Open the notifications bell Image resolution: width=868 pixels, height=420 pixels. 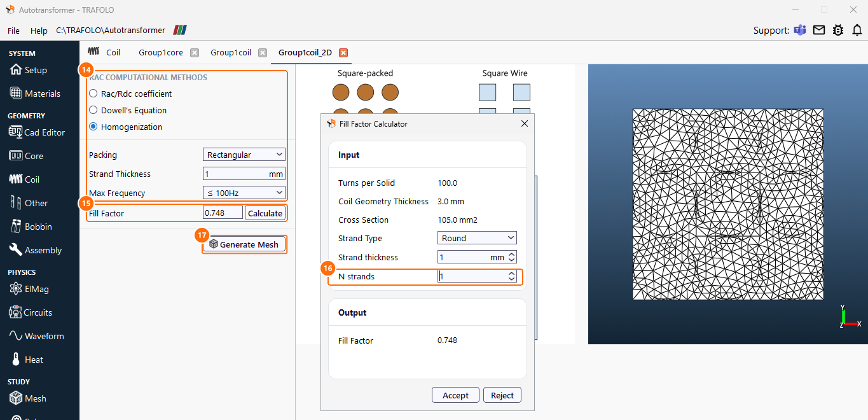tap(857, 30)
